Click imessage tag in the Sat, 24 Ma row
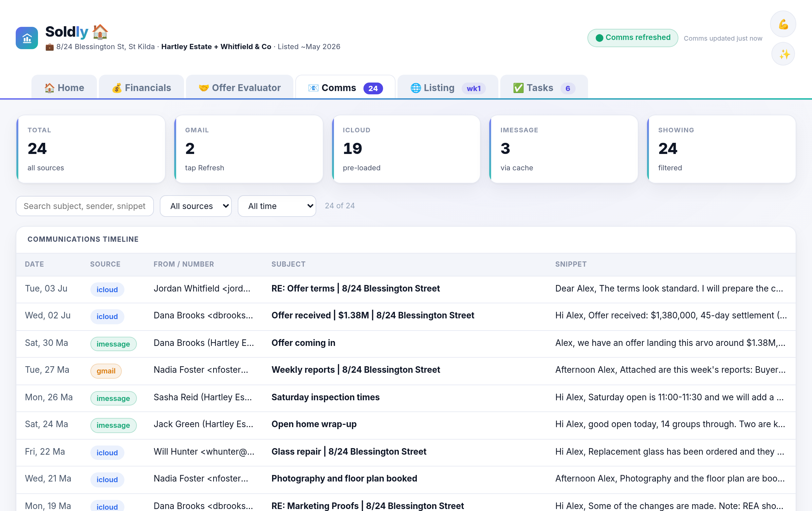812x511 pixels. 113,425
